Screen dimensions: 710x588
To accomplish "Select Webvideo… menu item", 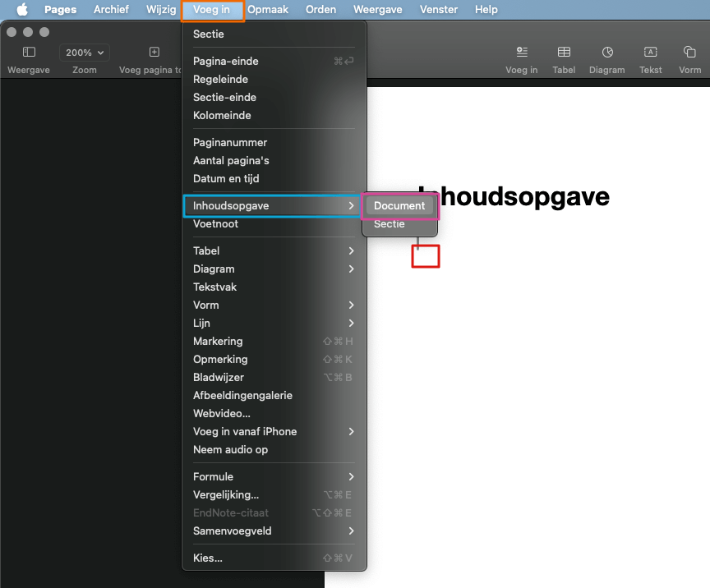I will 274,413.
